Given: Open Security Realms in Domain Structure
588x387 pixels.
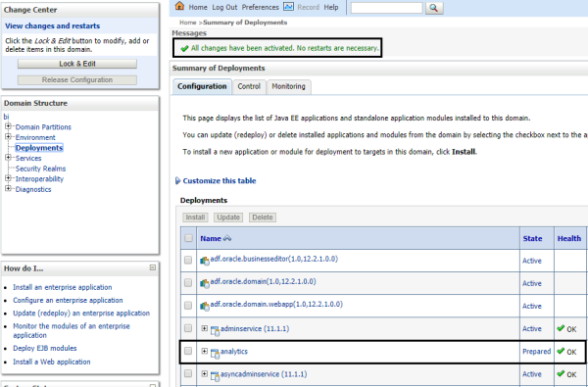Looking at the screenshot, I should [x=40, y=169].
